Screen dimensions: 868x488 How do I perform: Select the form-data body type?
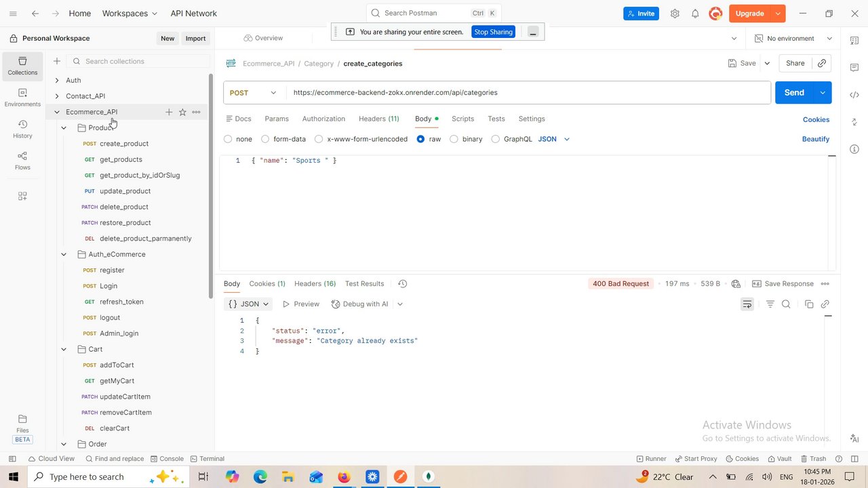coord(265,139)
